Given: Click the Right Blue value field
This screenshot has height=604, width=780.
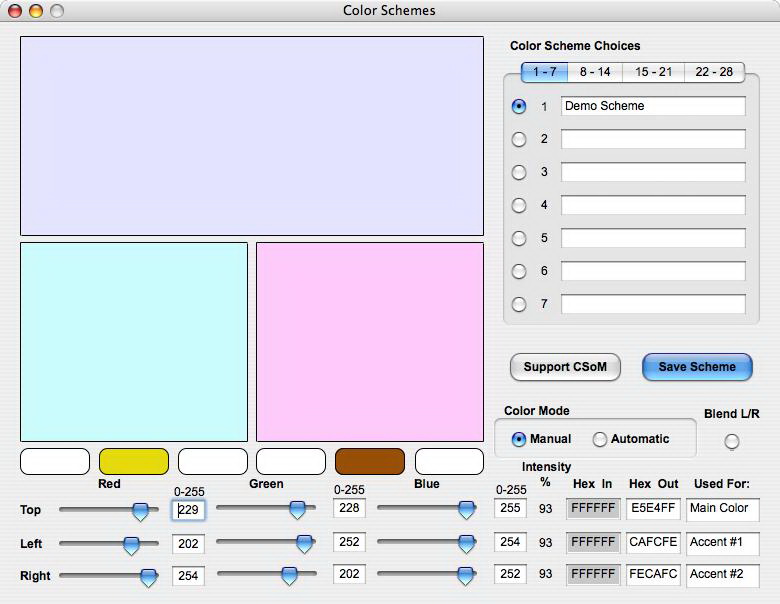Looking at the screenshot, I should pyautogui.click(x=510, y=574).
